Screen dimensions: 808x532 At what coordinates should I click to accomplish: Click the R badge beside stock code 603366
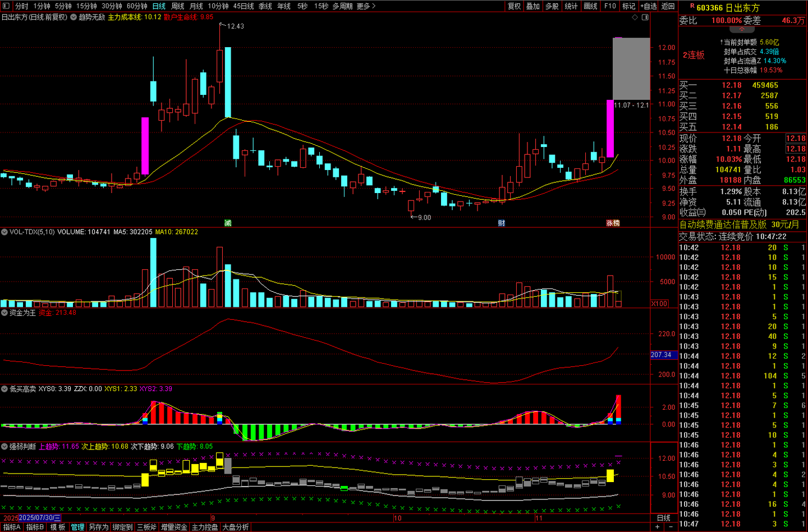click(x=692, y=6)
